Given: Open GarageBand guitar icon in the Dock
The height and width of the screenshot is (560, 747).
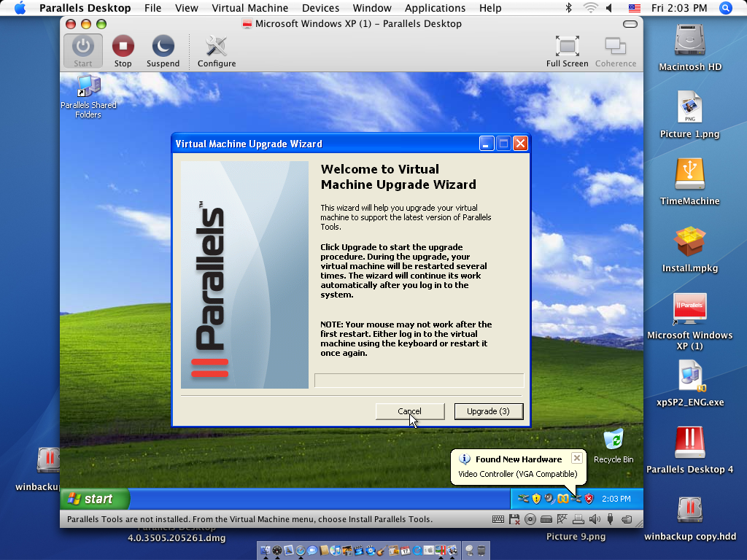Looking at the screenshot, I should click(381, 551).
